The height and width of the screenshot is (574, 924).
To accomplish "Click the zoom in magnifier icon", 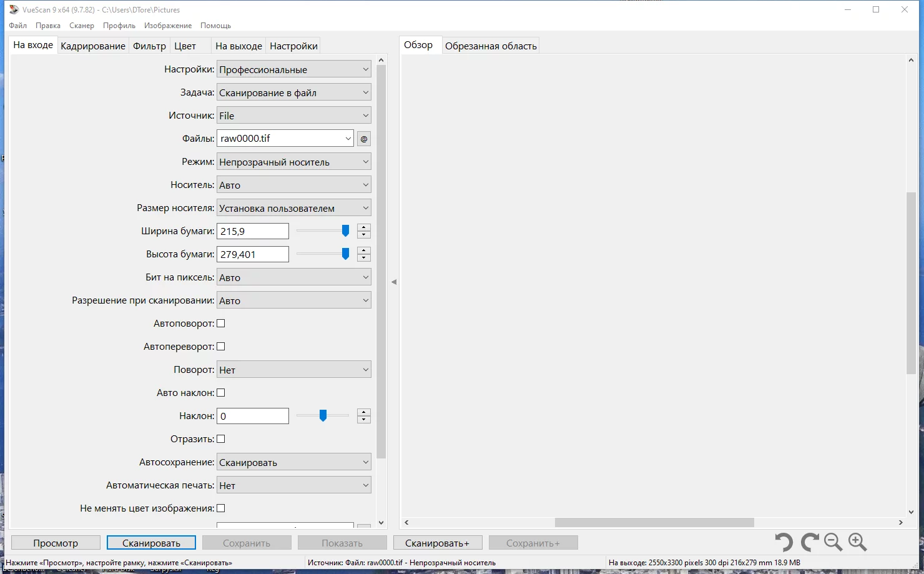I will click(858, 542).
